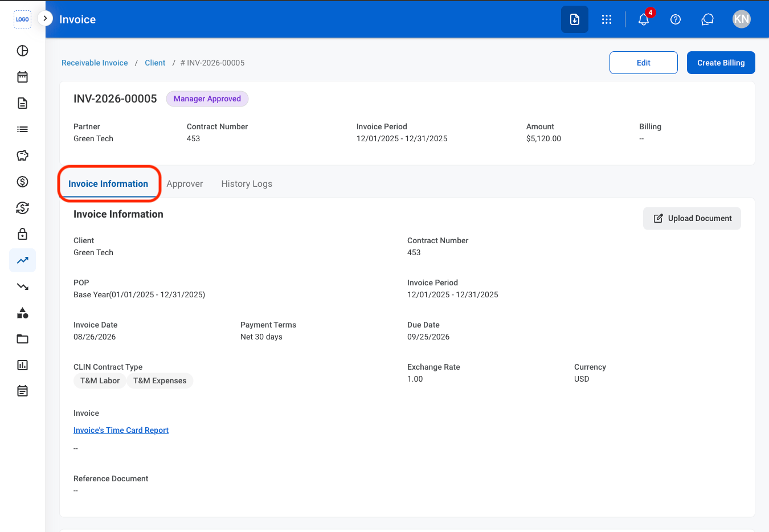The height and width of the screenshot is (532, 769).
Task: Click the Edit button
Action: click(x=644, y=63)
